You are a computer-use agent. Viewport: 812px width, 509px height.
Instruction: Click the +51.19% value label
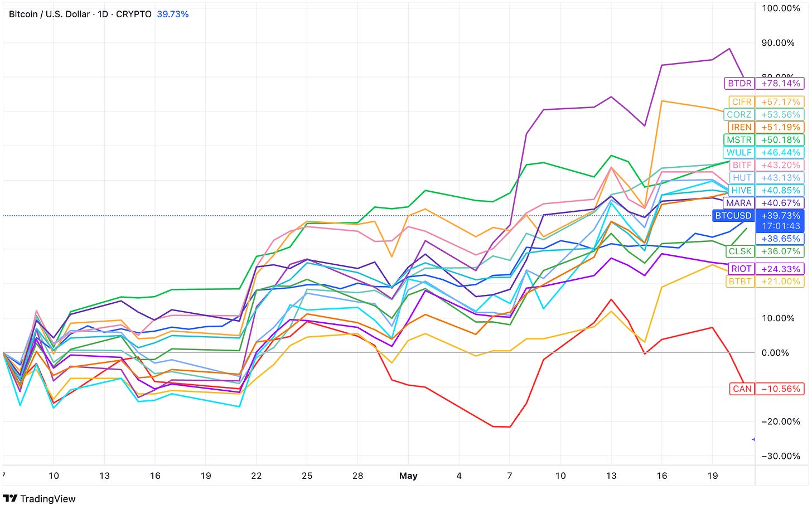[780, 127]
